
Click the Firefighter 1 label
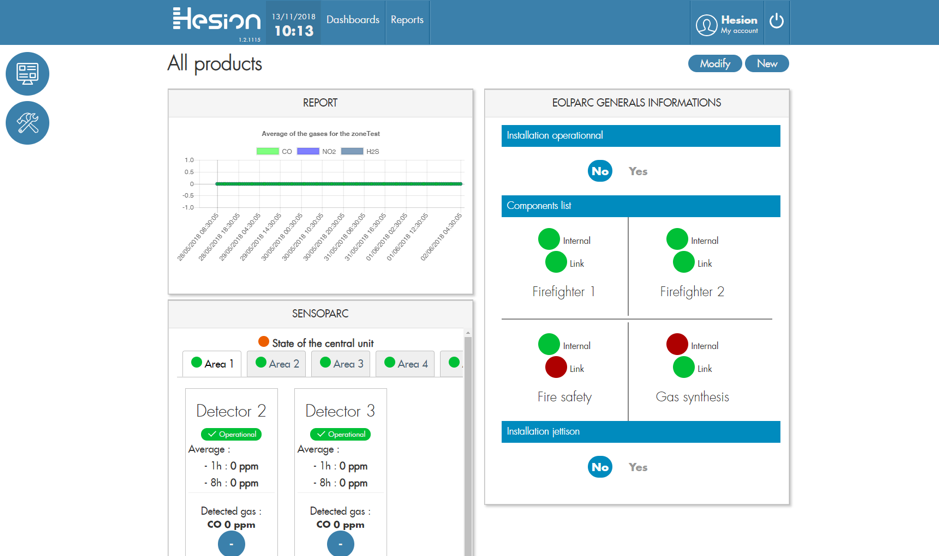564,292
